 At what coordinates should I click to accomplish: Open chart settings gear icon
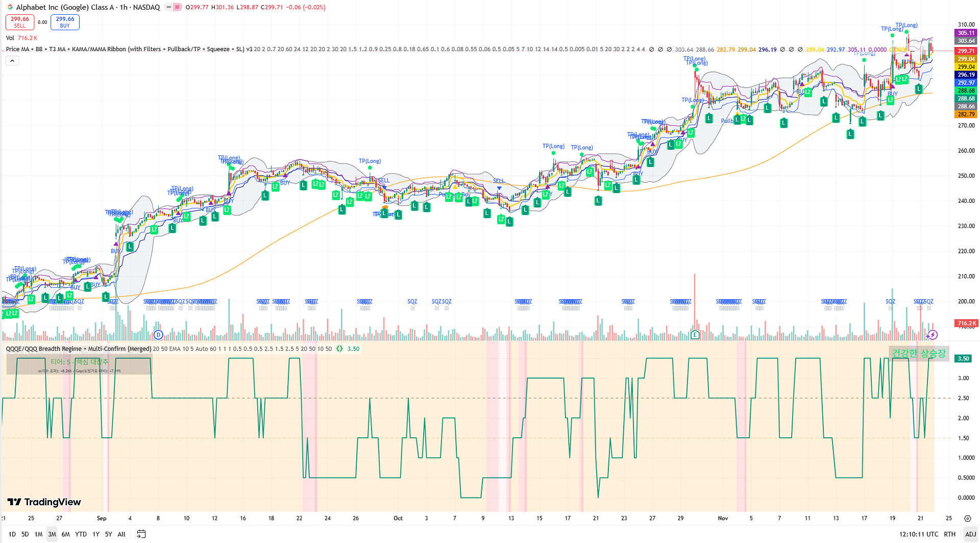[967, 518]
